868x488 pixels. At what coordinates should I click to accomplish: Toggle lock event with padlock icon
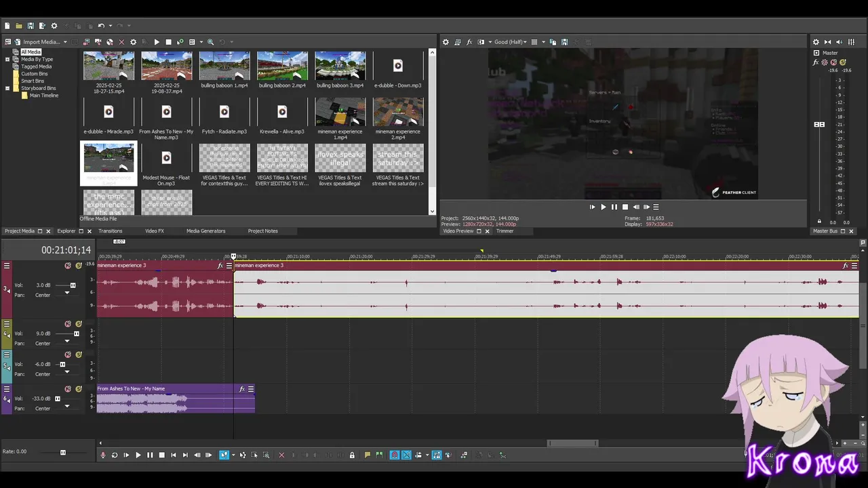pyautogui.click(x=351, y=455)
